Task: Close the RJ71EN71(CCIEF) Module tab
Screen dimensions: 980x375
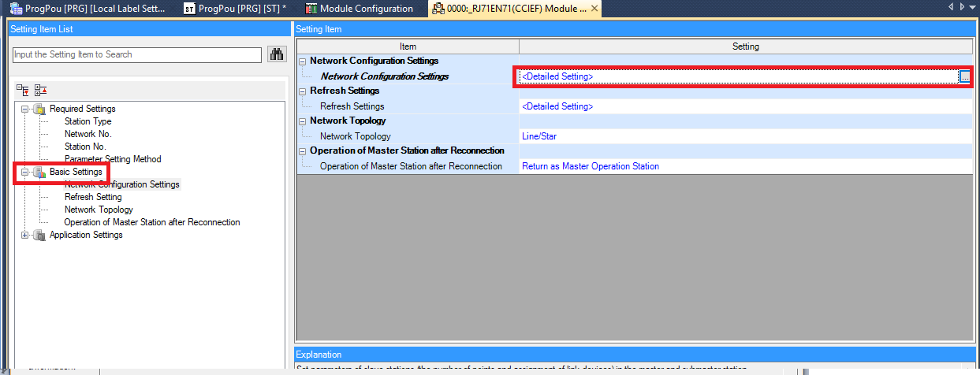Action: tap(594, 9)
